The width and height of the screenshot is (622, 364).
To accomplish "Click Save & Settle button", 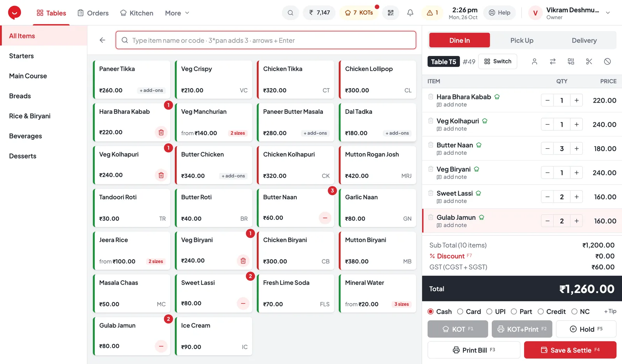I will (570, 350).
